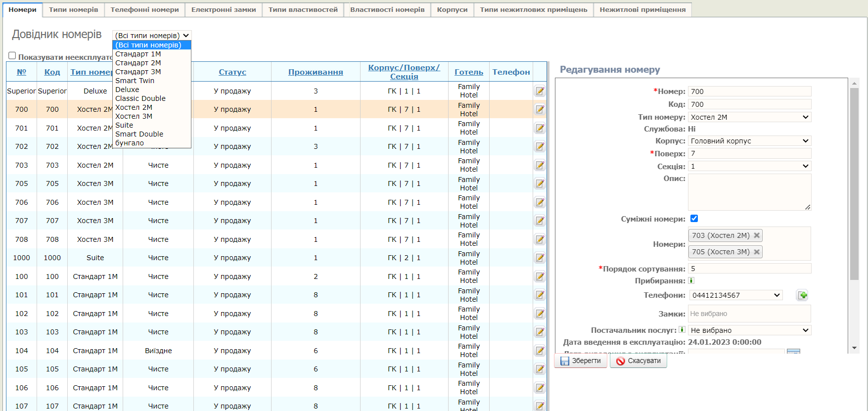Click the edit icon for room 701
868x411 pixels.
540,128
